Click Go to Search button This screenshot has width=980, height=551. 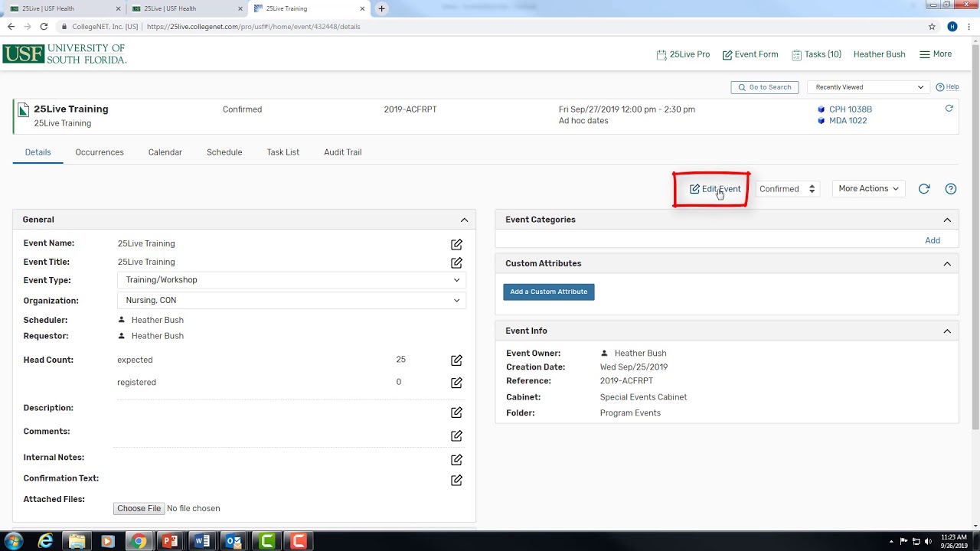pyautogui.click(x=765, y=87)
